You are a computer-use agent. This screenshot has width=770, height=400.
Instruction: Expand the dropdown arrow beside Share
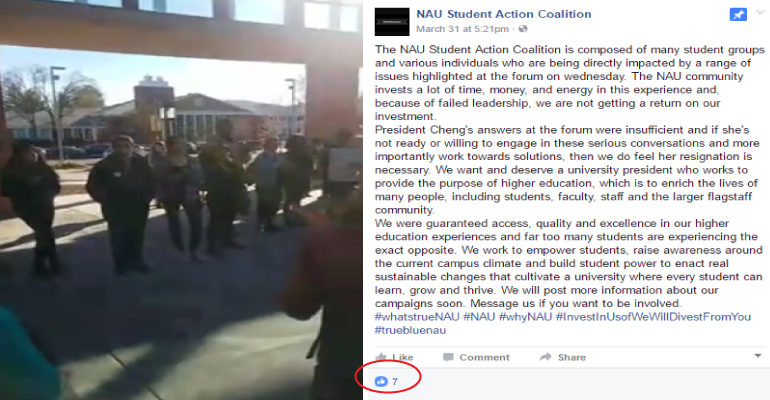[757, 356]
